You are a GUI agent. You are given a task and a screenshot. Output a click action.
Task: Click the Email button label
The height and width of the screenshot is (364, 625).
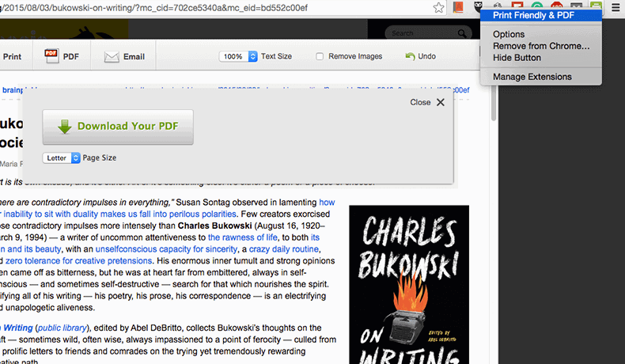click(134, 57)
